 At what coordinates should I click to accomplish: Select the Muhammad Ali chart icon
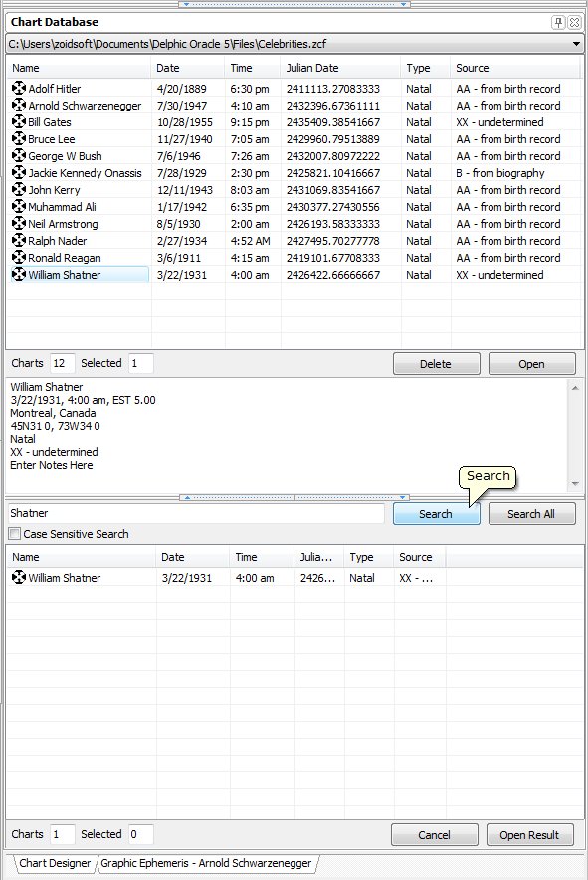19,206
